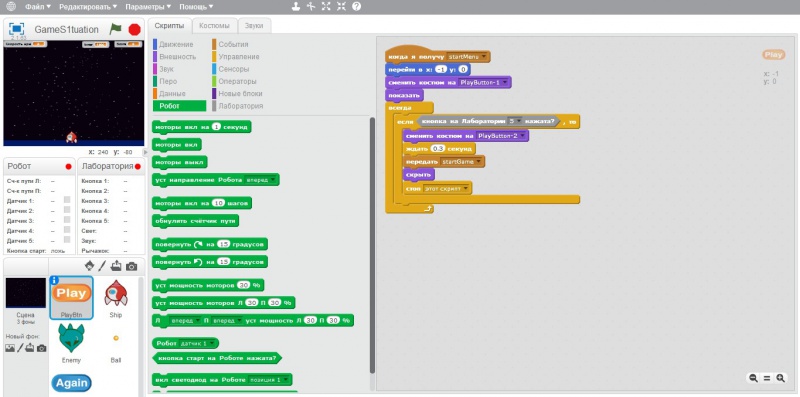Toggle checkbox for Датчик 5
This screenshot has height=397, width=800.
tap(67, 240)
